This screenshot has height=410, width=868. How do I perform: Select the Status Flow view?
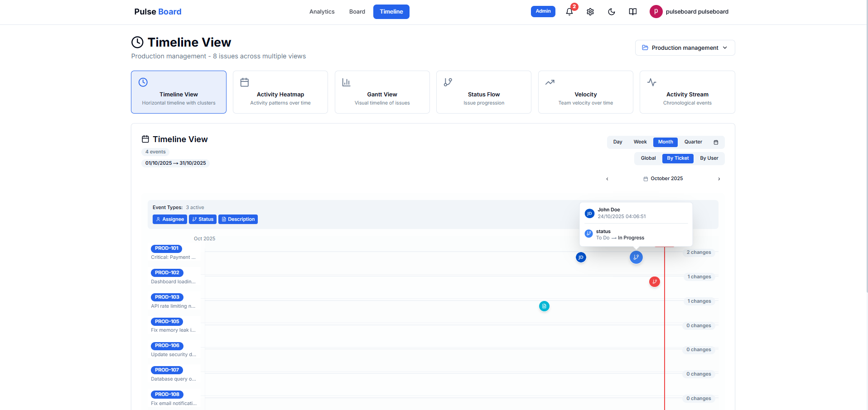point(483,92)
